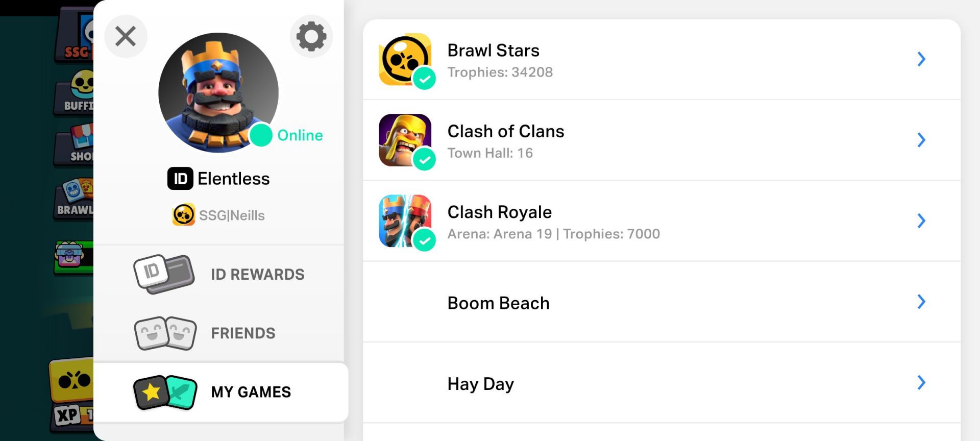Select the MY GAMES tab

[x=251, y=392]
